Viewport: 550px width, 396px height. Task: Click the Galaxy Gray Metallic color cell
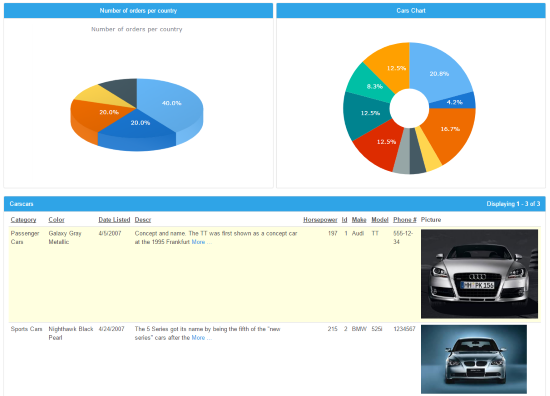click(65, 237)
